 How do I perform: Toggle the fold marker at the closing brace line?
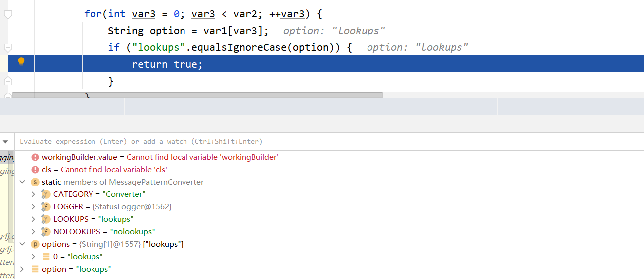[x=8, y=81]
